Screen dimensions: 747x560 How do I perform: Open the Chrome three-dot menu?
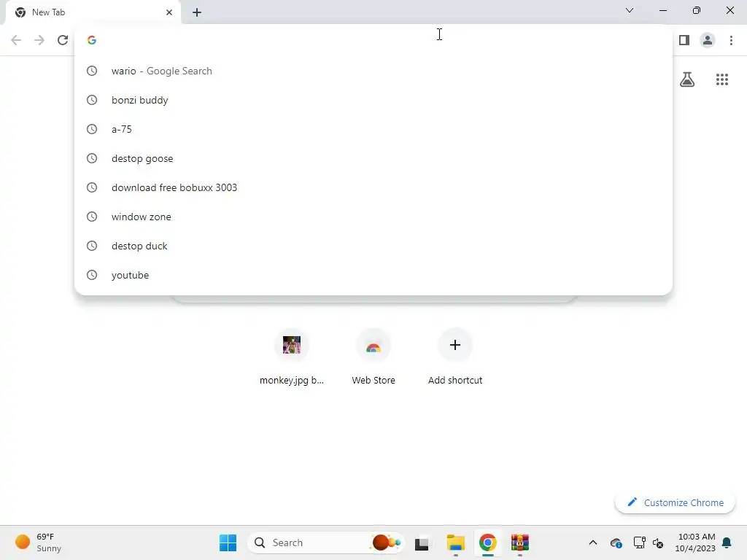[731, 40]
